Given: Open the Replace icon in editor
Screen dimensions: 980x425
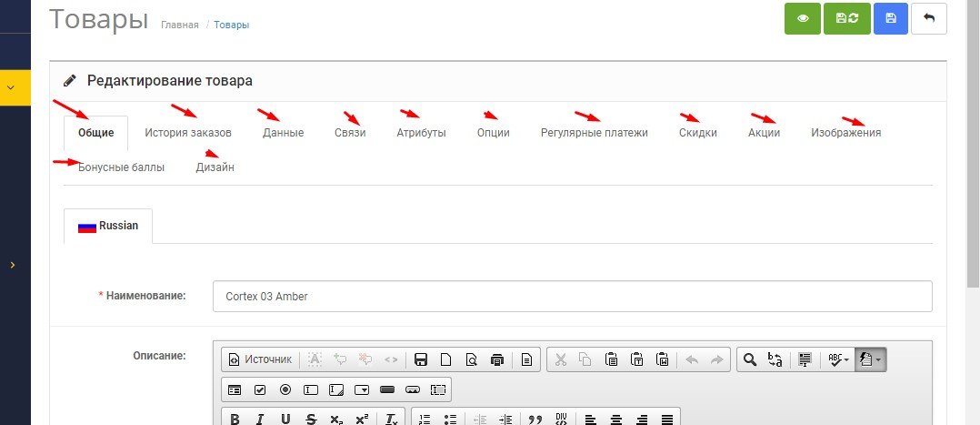Looking at the screenshot, I should click(x=775, y=359).
